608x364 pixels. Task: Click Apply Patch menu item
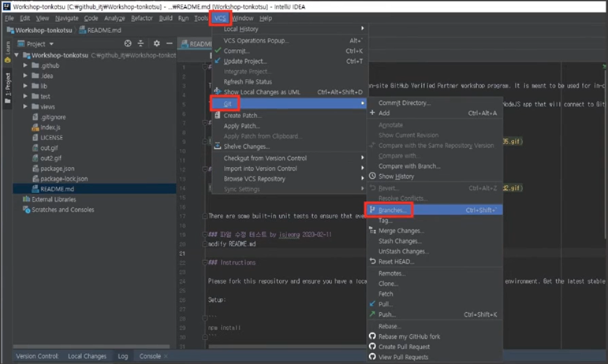[x=289, y=126]
